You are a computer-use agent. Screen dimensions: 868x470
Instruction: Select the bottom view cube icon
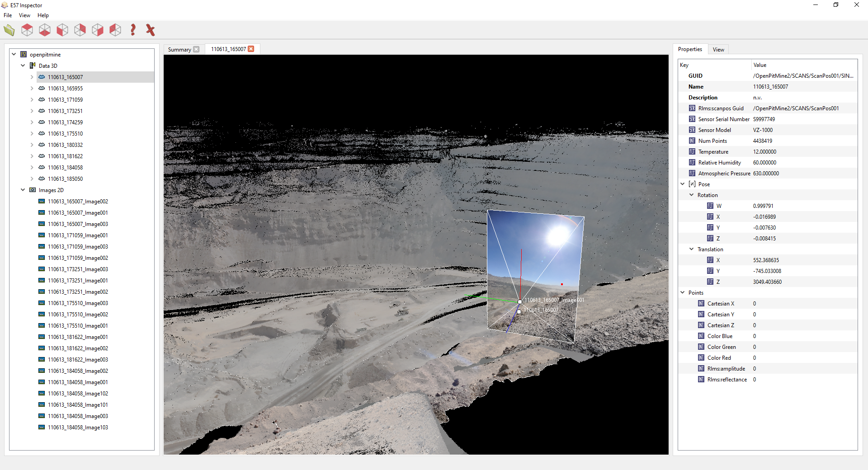pos(45,30)
